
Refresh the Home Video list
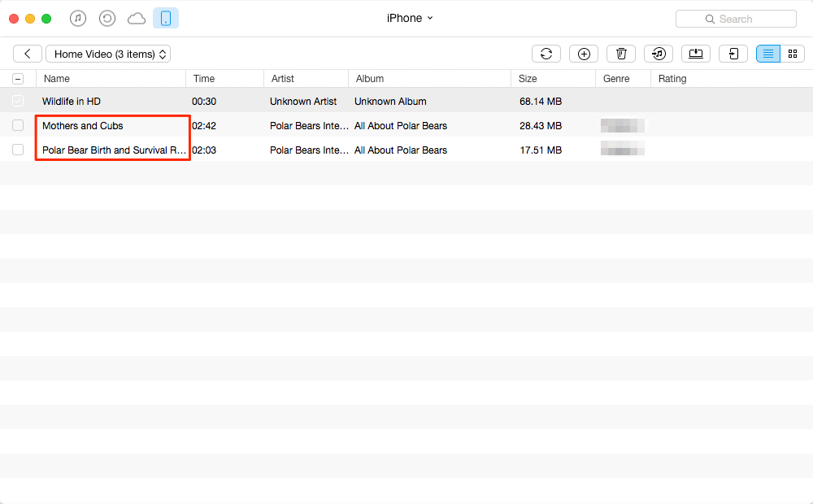point(546,54)
